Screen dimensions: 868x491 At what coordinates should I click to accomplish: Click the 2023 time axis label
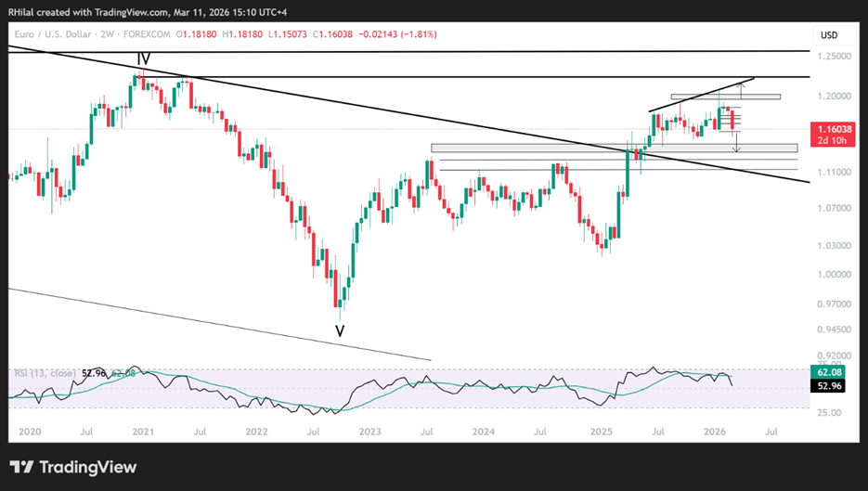click(x=369, y=432)
